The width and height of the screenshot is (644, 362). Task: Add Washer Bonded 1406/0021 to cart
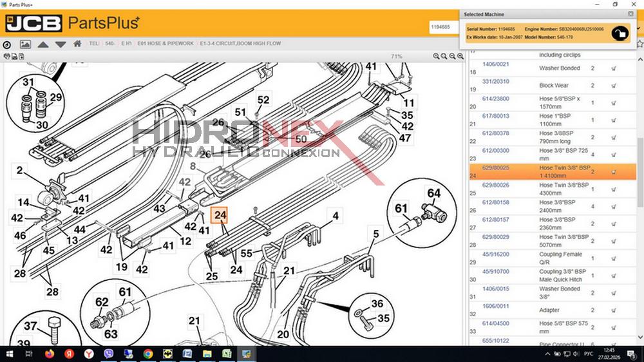(x=613, y=68)
